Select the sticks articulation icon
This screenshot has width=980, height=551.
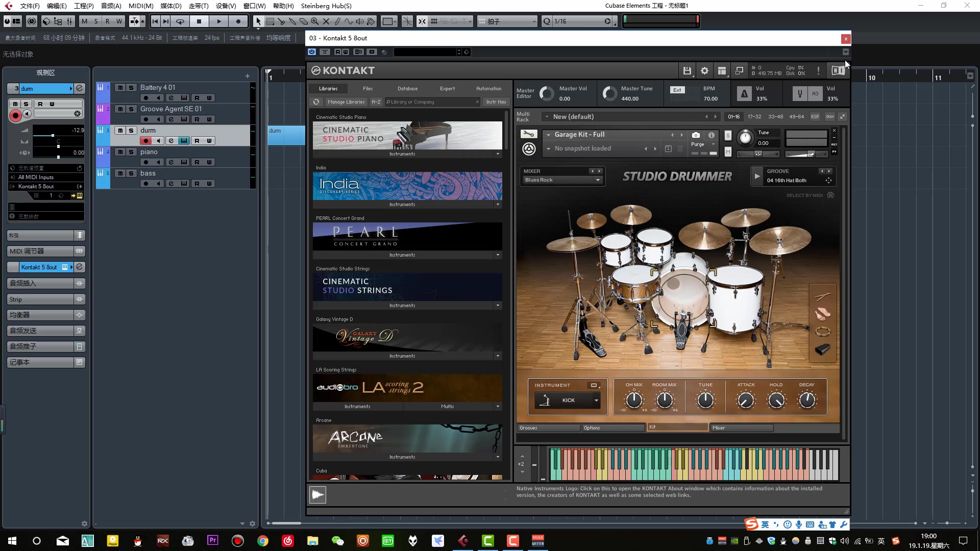(822, 296)
